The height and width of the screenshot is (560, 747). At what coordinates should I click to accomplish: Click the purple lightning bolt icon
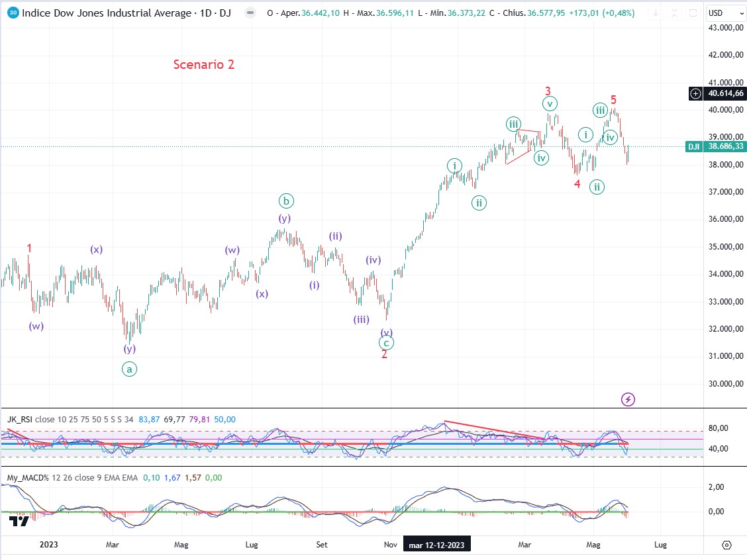pyautogui.click(x=628, y=399)
